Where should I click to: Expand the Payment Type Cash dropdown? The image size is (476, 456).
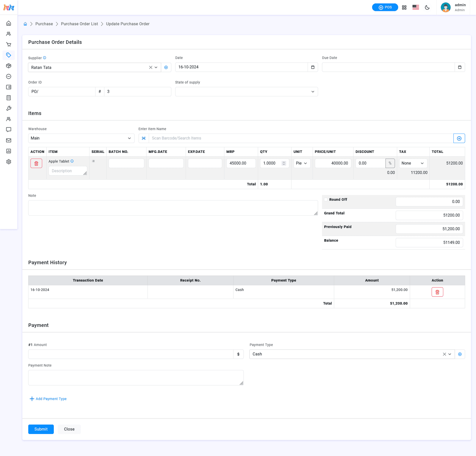click(450, 354)
